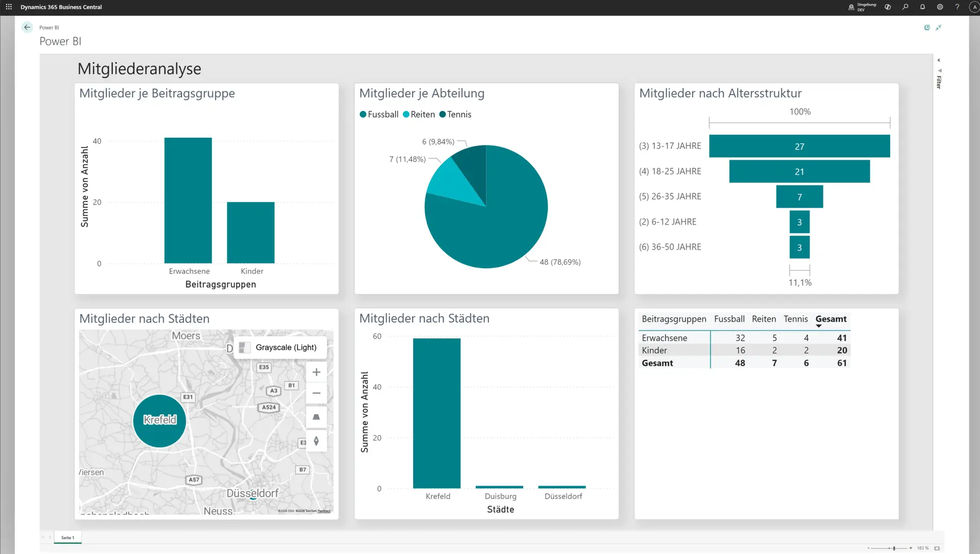Viewport: 980px width, 554px height.
Task: Click the Power BI breadcrumb label
Action: (49, 28)
